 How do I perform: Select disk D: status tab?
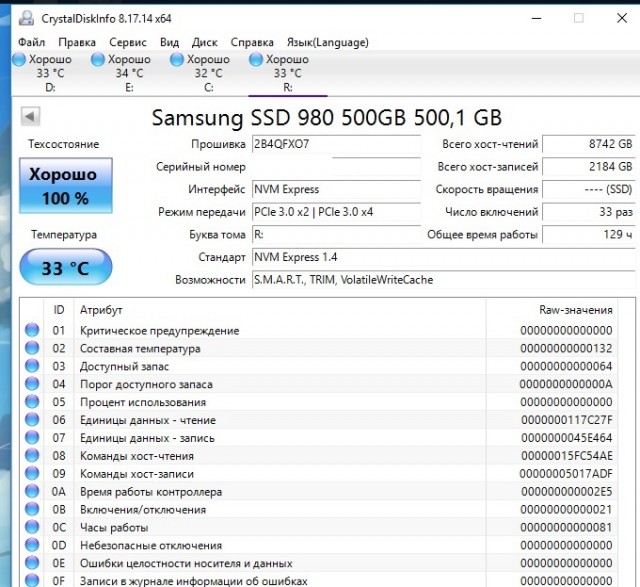(50, 73)
